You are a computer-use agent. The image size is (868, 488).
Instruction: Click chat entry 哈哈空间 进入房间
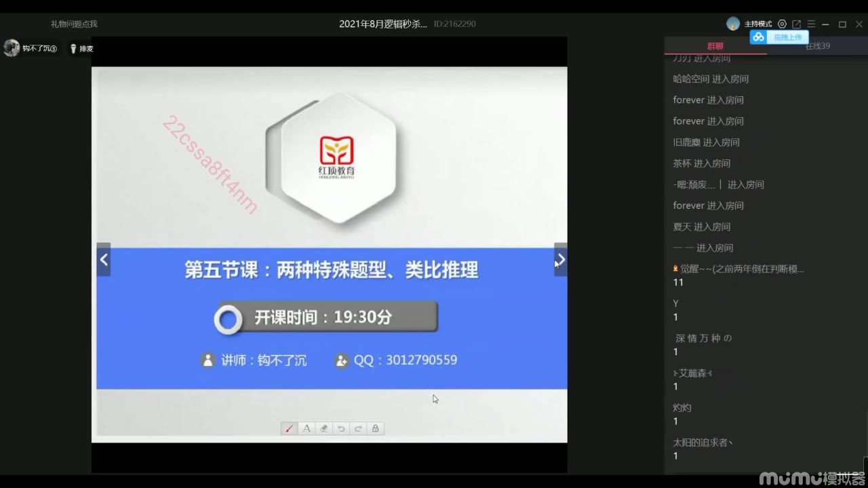(711, 79)
